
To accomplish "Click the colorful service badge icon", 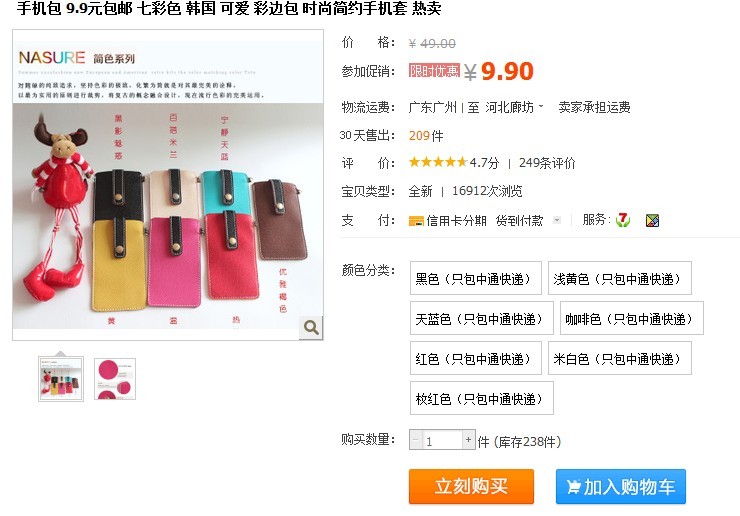I will click(652, 220).
